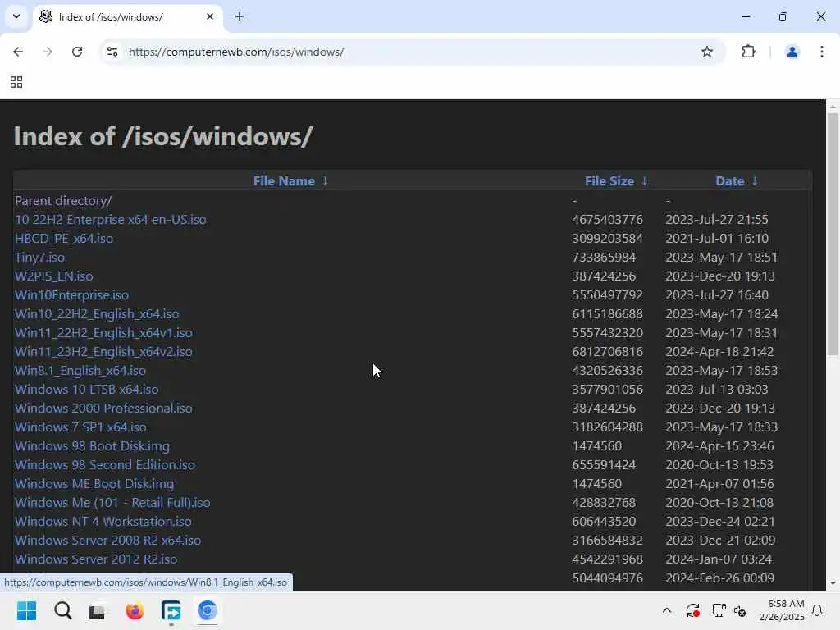This screenshot has width=840, height=630.
Task: Open Chromium from the taskbar
Action: click(x=208, y=610)
